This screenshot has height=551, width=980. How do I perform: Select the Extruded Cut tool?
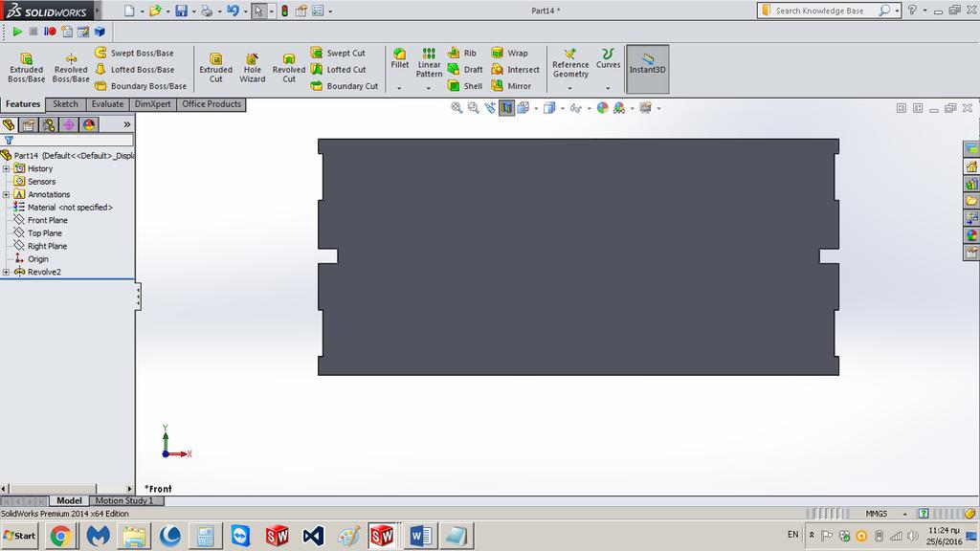click(215, 68)
